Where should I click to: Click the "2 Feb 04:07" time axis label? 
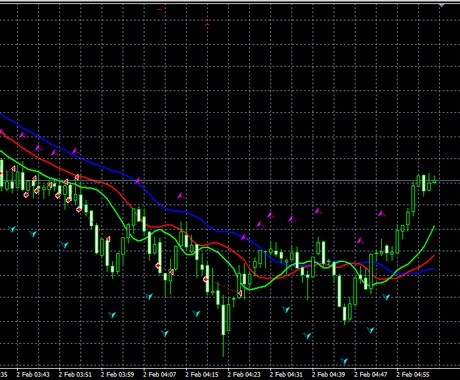[x=160, y=374]
